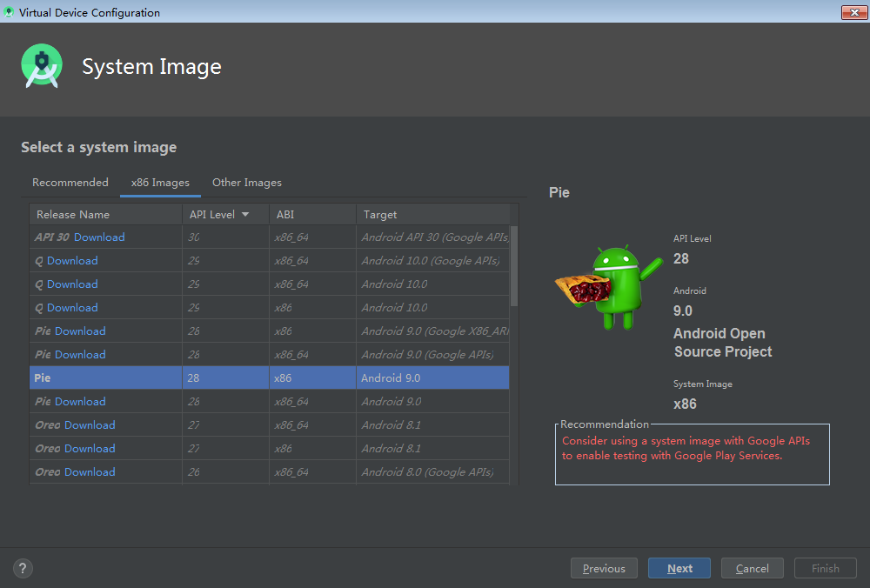Click the API 30 row's level 30 cell
The image size is (870, 588).
pyautogui.click(x=225, y=237)
